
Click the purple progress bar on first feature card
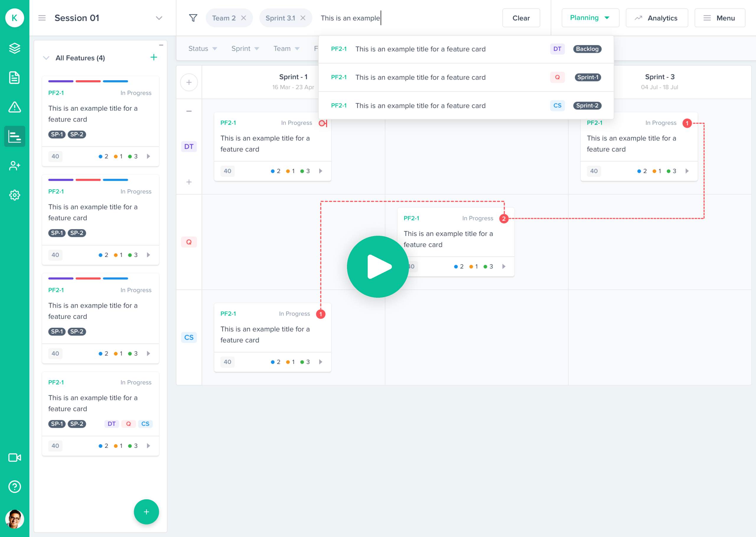61,81
